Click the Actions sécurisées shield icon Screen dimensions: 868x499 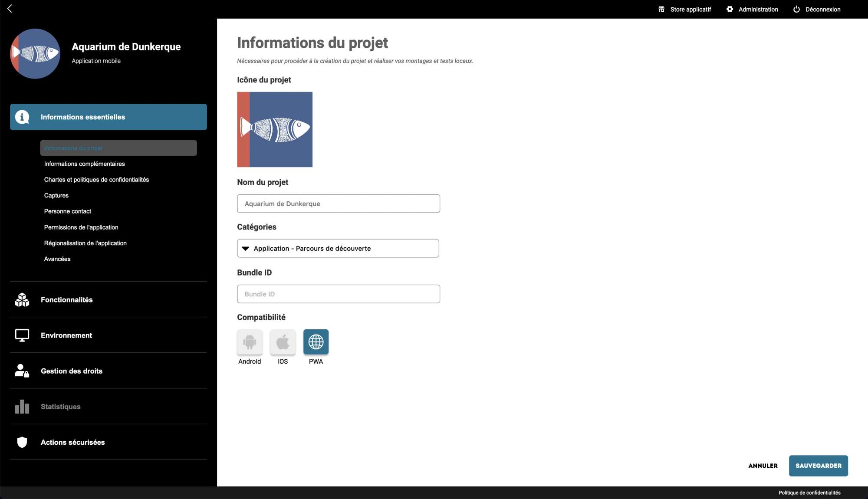pyautogui.click(x=22, y=442)
